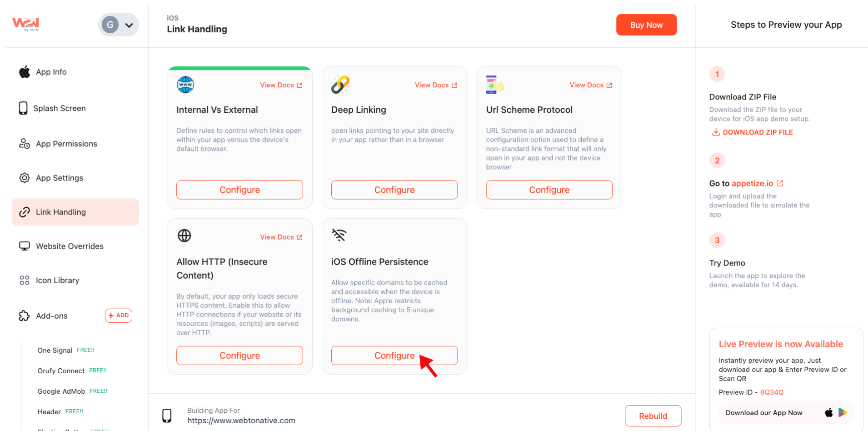
Task: Configure the Deep Linking option
Action: pos(394,190)
